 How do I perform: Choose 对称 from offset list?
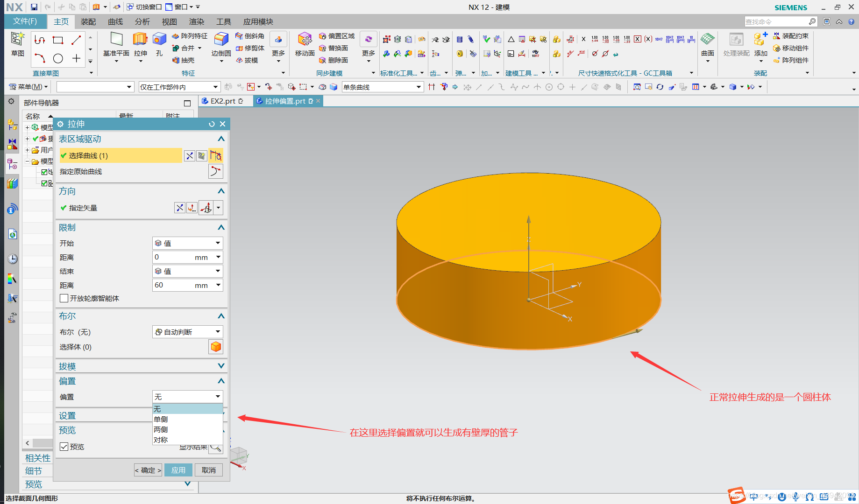[x=188, y=440]
